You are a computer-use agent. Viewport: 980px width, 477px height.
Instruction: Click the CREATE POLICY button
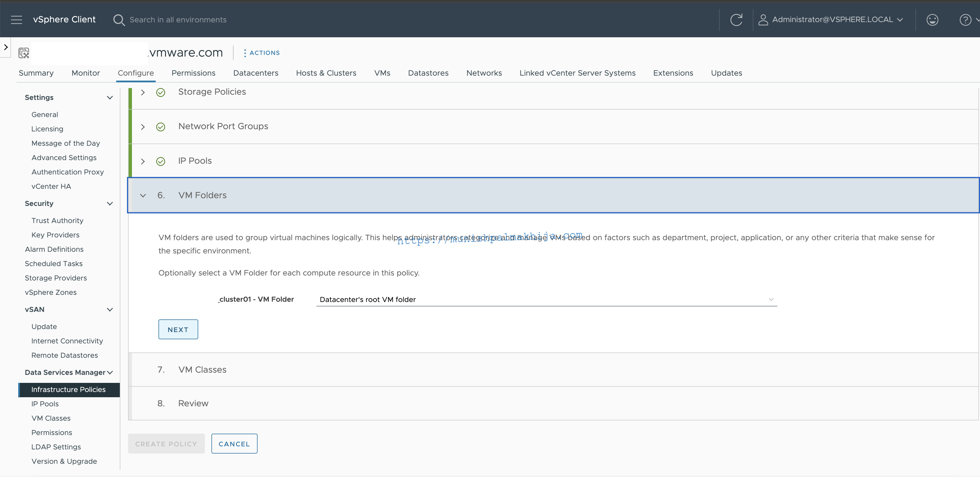click(166, 444)
